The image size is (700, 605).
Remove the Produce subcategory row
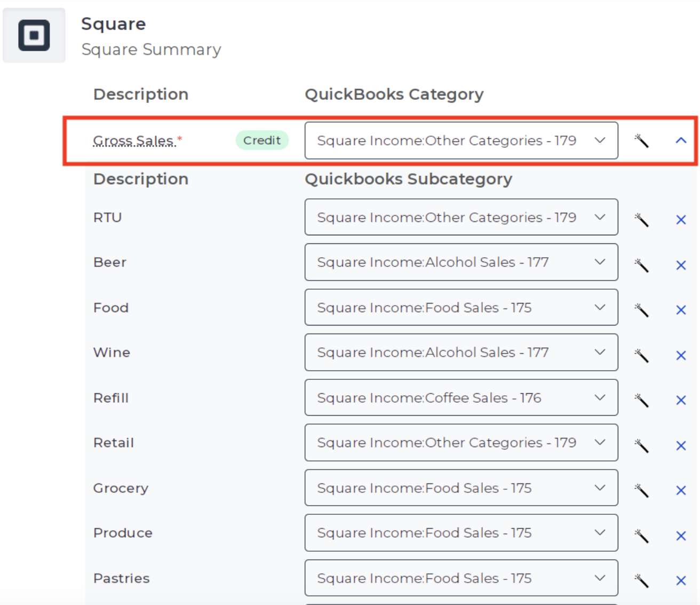click(681, 536)
